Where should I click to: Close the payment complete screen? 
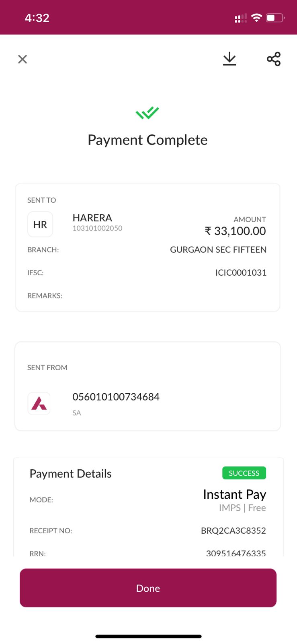point(23,59)
